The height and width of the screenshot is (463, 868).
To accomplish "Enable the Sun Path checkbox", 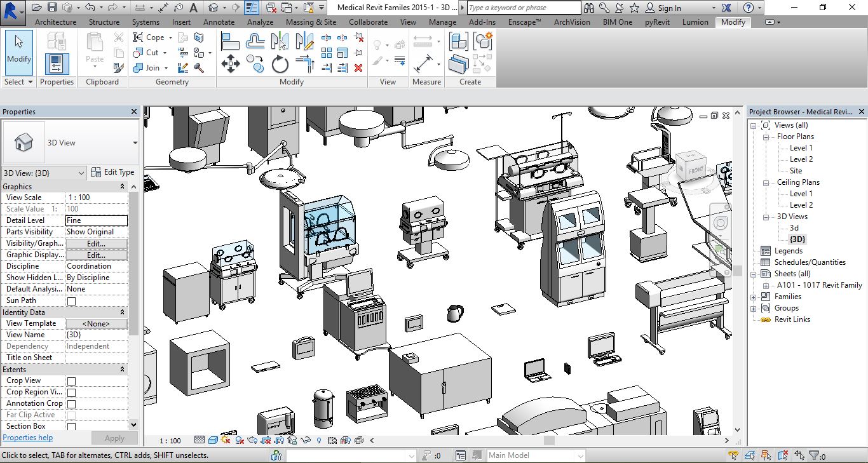I will (71, 301).
